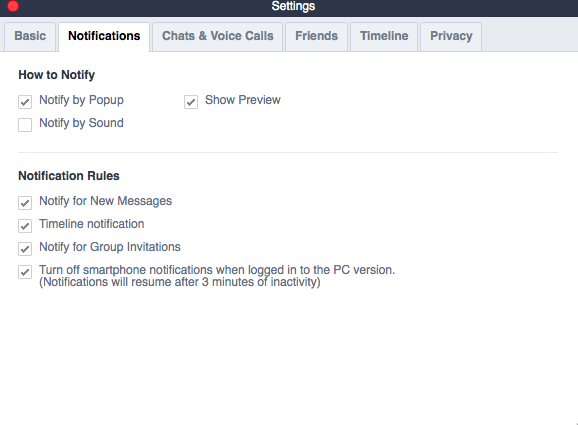578x425 pixels.
Task: Uncheck the Show Preview option
Action: [191, 102]
